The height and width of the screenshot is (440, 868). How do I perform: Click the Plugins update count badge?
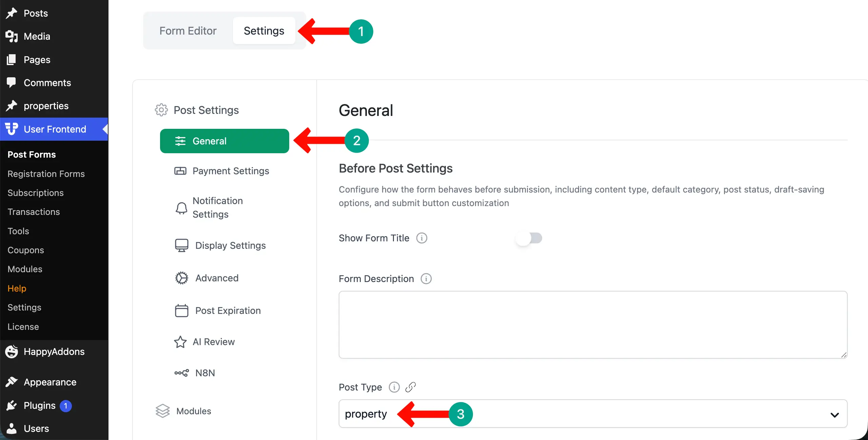(66, 406)
